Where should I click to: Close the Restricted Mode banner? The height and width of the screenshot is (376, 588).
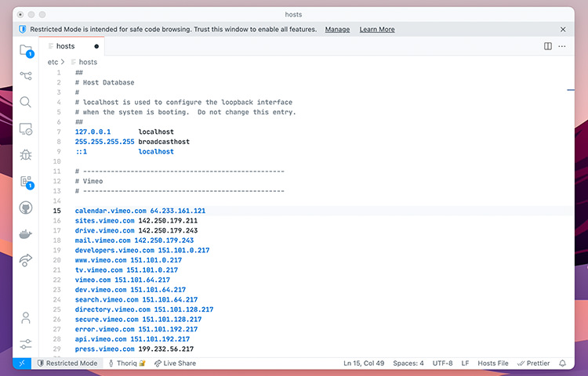click(563, 29)
